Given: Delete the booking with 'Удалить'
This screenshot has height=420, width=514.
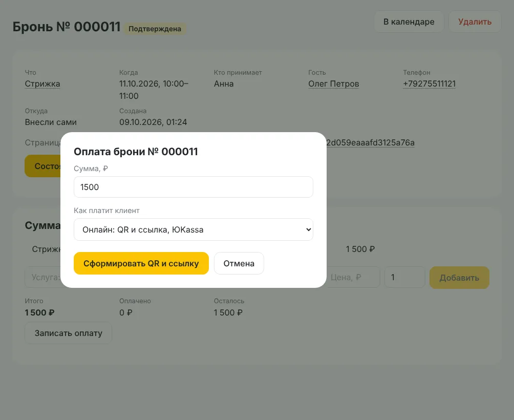Looking at the screenshot, I should (x=475, y=22).
